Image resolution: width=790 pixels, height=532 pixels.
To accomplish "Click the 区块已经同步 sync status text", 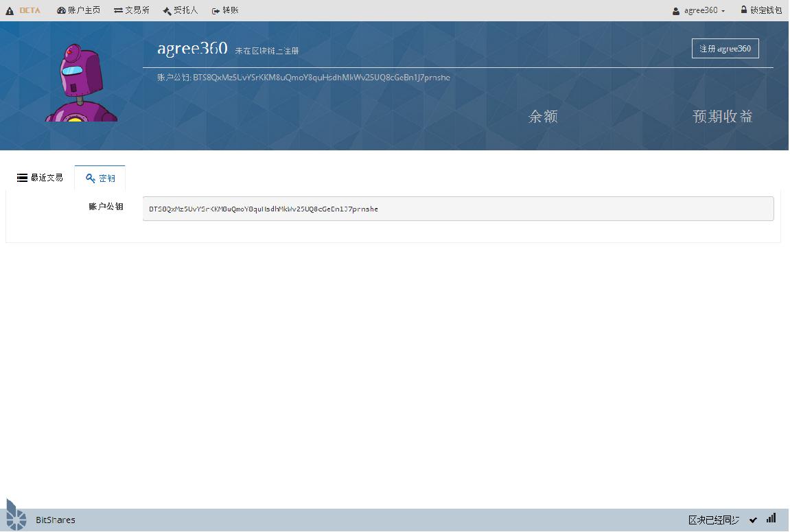I will pos(714,520).
